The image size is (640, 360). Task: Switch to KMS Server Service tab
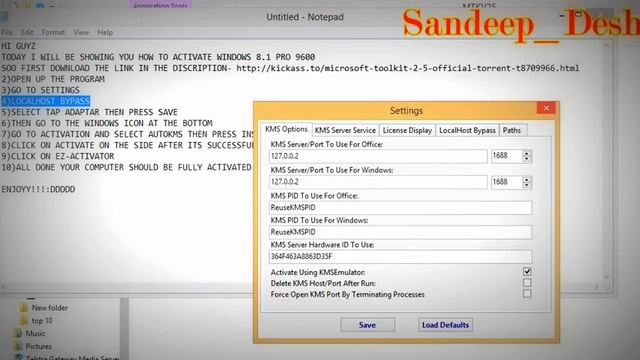345,130
